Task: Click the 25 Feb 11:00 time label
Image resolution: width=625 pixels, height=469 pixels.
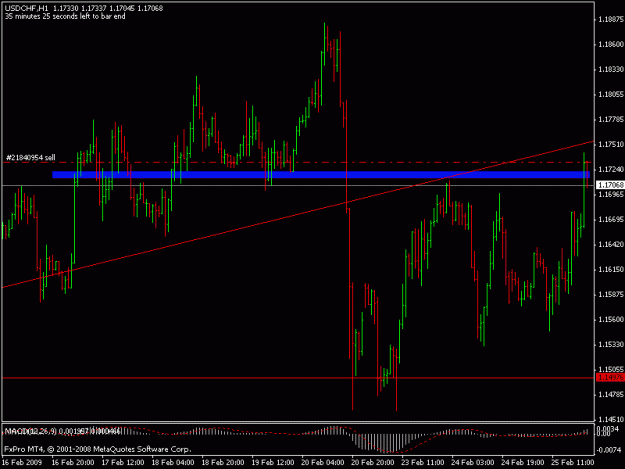Action: tap(573, 462)
